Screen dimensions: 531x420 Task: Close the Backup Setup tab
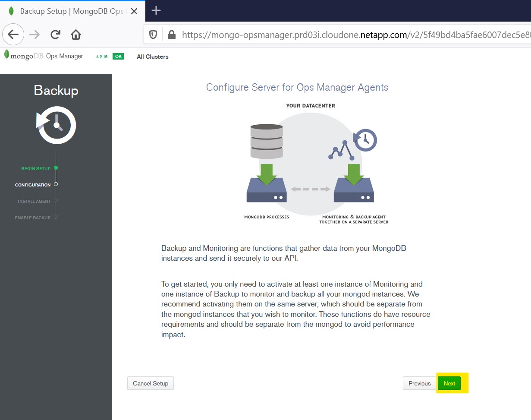click(x=134, y=11)
